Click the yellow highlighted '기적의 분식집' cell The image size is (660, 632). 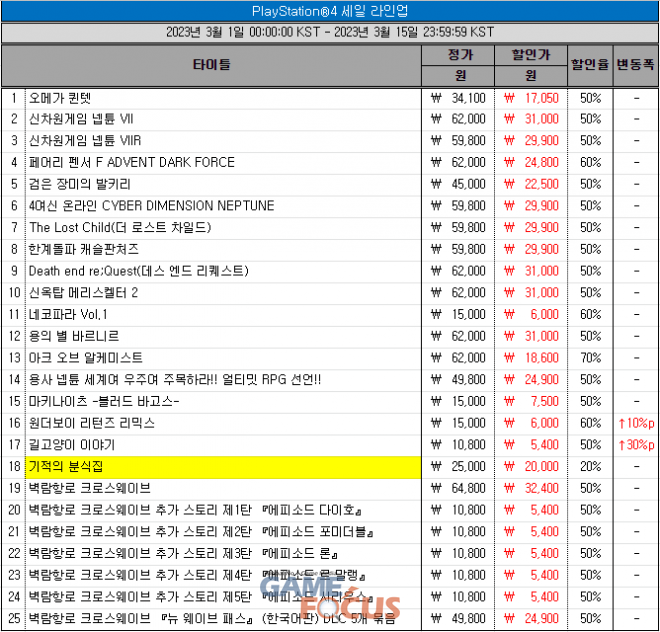point(223,467)
